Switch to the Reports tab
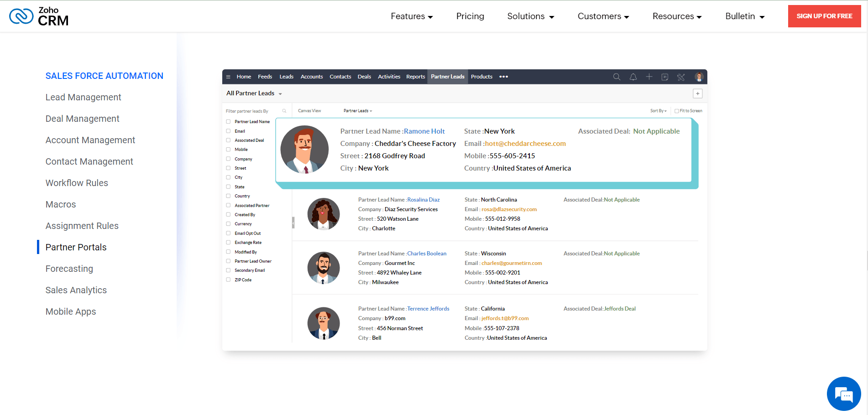 tap(415, 77)
